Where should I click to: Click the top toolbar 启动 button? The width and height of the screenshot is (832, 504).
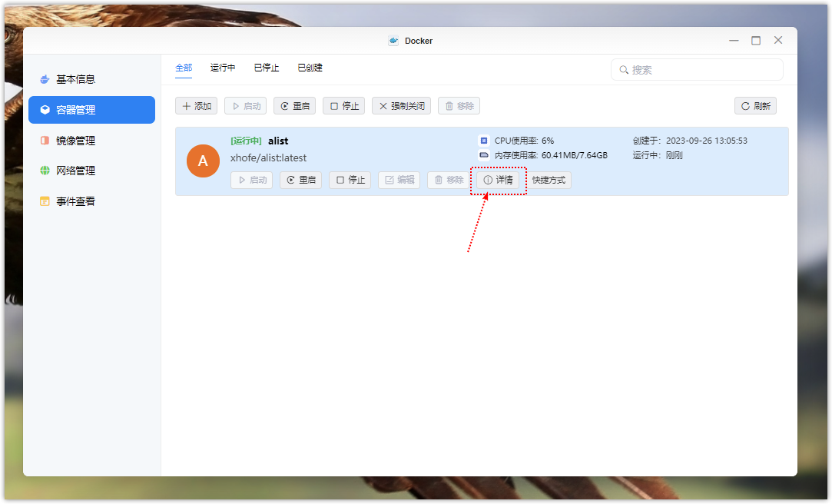(x=246, y=106)
